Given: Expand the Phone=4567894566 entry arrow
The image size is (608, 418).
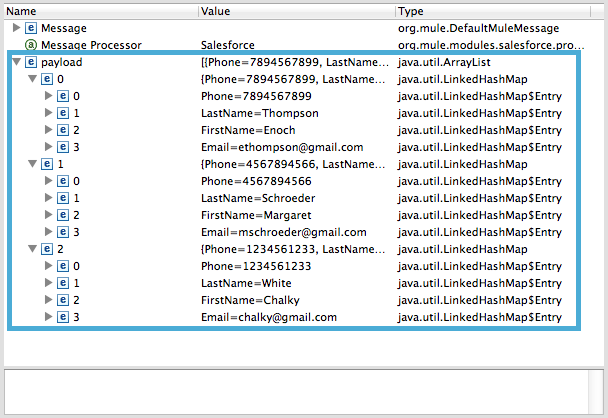Looking at the screenshot, I should [x=49, y=181].
